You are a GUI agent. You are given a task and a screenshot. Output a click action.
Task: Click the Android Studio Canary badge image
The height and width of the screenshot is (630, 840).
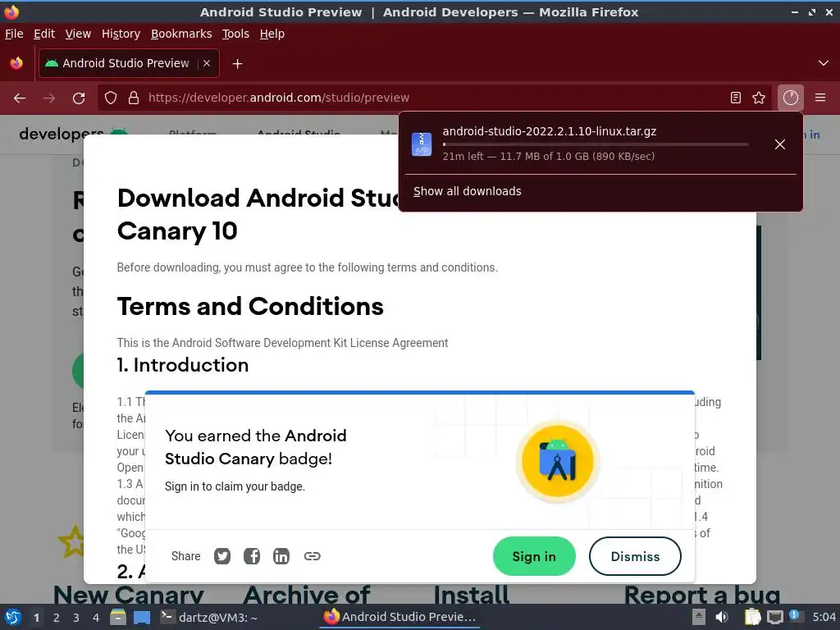[558, 461]
